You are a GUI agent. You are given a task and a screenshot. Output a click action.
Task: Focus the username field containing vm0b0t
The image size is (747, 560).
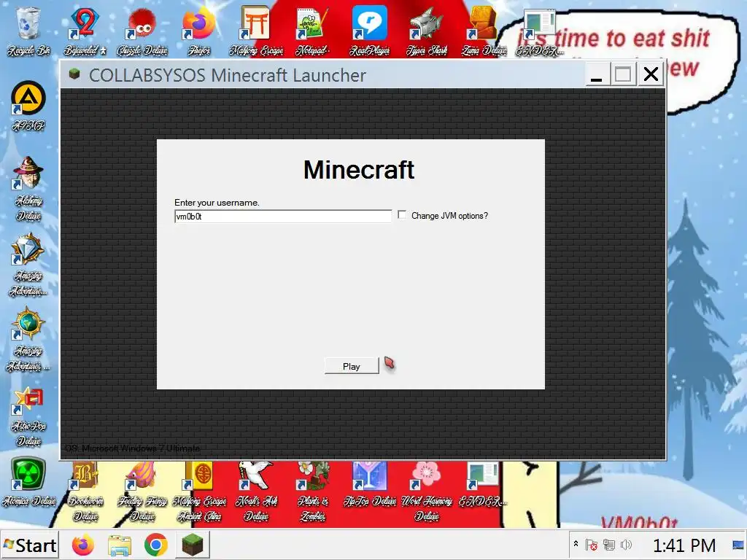[283, 216]
